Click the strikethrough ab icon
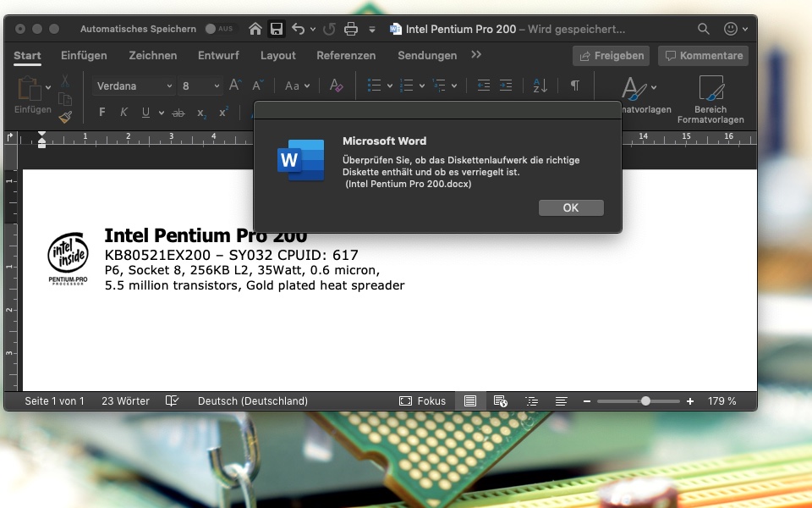The width and height of the screenshot is (812, 508). (x=178, y=113)
